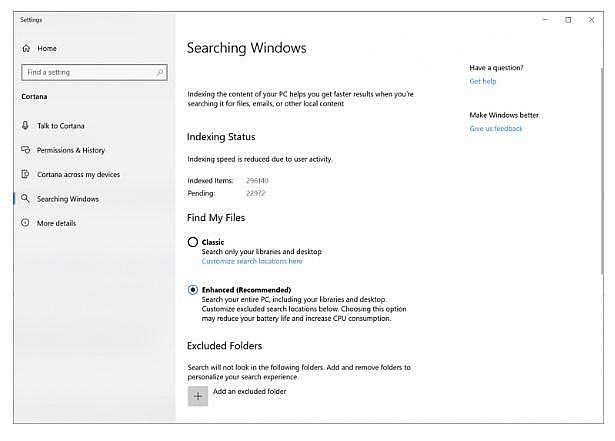Click the Searching Windows magnifier icon
This screenshot has height=441, width=615.
[25, 199]
